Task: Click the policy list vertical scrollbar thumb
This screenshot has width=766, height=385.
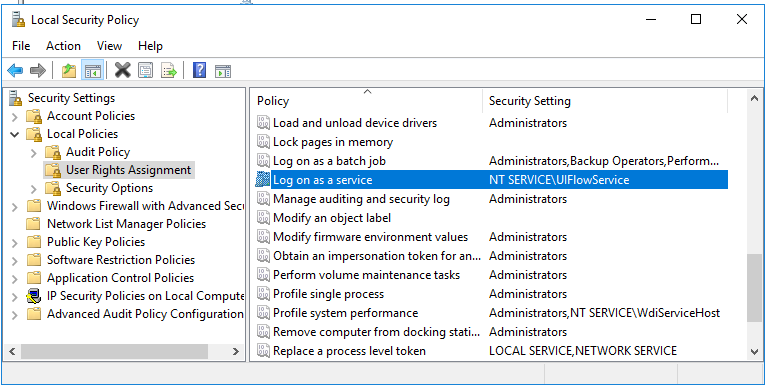Action: coord(753,288)
